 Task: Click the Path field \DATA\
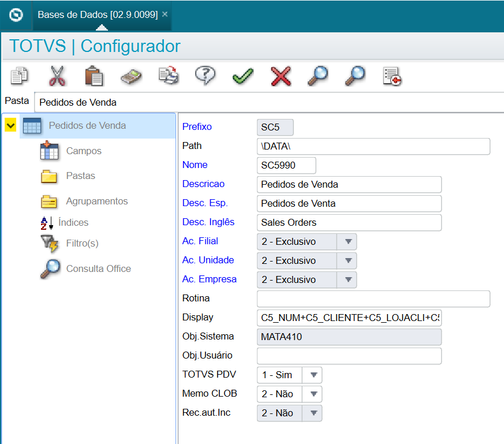coord(374,146)
